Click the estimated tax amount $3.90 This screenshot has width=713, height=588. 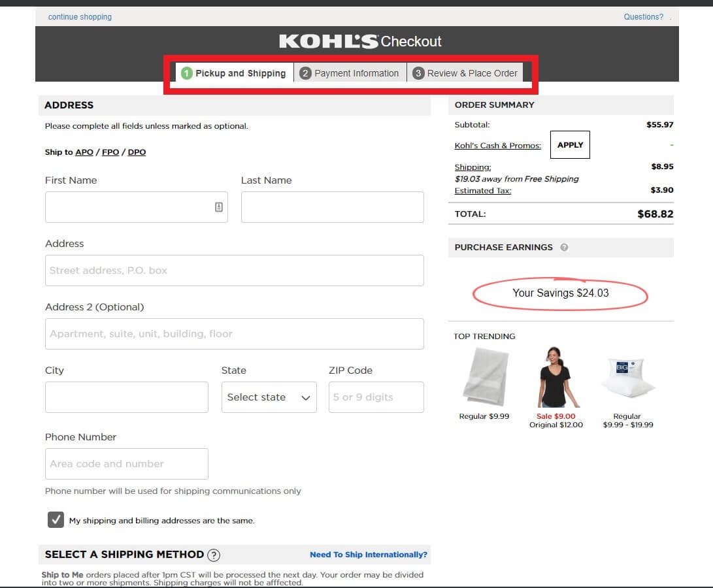coord(661,190)
